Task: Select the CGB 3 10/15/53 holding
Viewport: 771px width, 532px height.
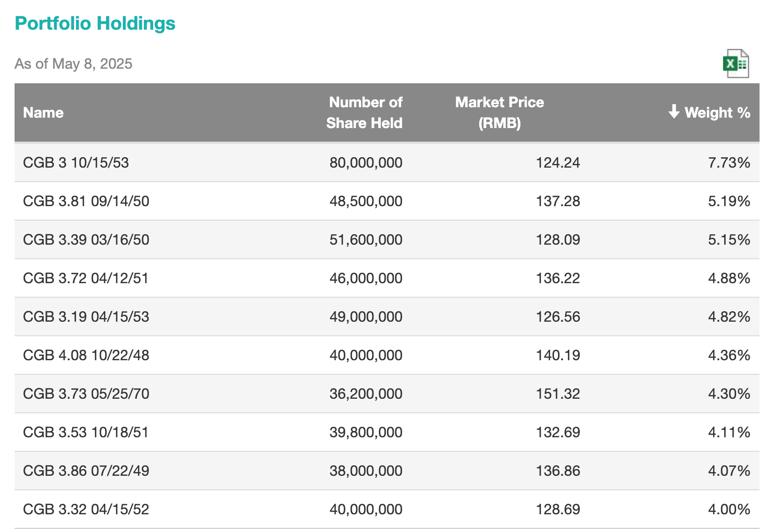Action: click(76, 162)
